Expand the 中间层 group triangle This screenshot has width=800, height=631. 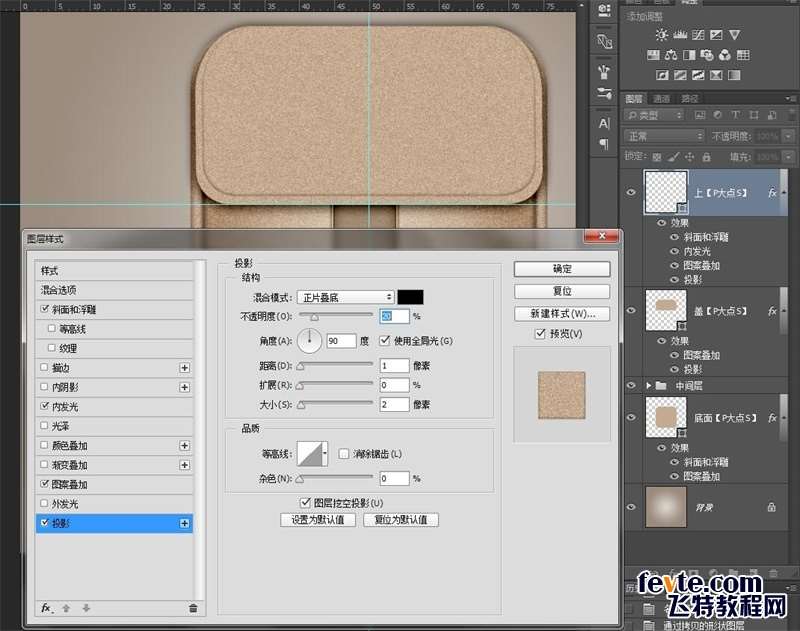pos(648,386)
